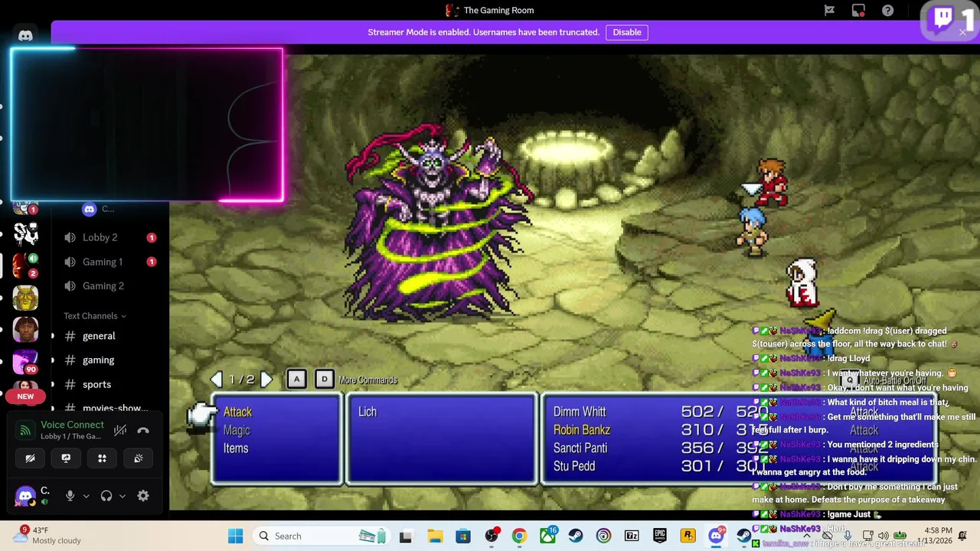Open Google Chrome from taskbar
The image size is (980, 551).
point(519,536)
